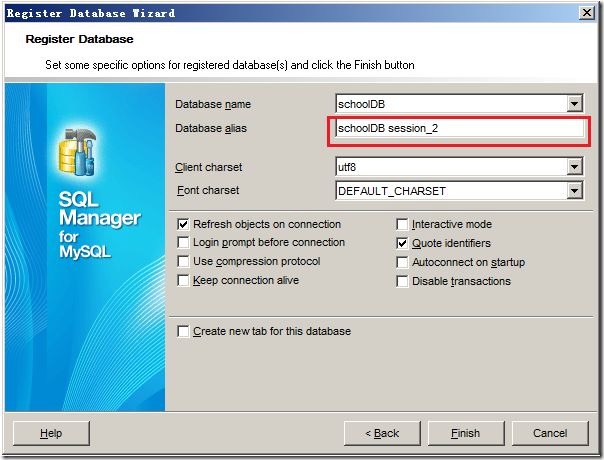Screen dimensions: 604x460
Task: Open the Database name dropdown arrow
Action: pyautogui.click(x=574, y=104)
